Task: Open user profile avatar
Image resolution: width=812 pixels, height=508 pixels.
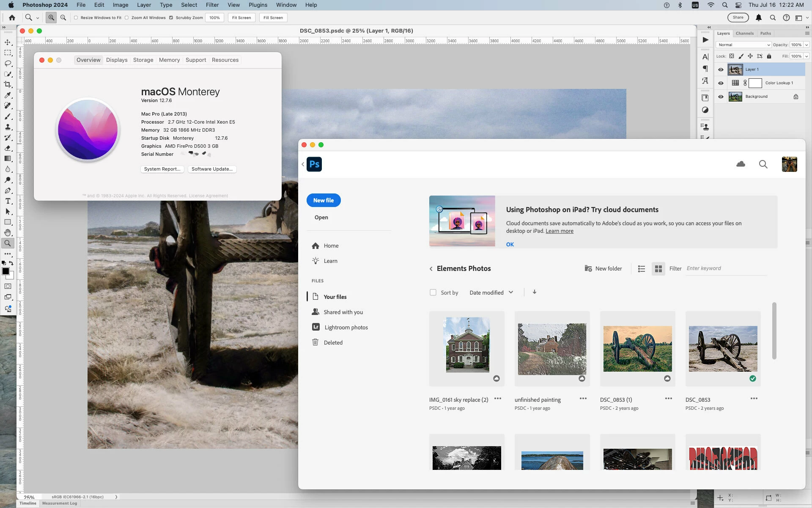Action: click(789, 164)
